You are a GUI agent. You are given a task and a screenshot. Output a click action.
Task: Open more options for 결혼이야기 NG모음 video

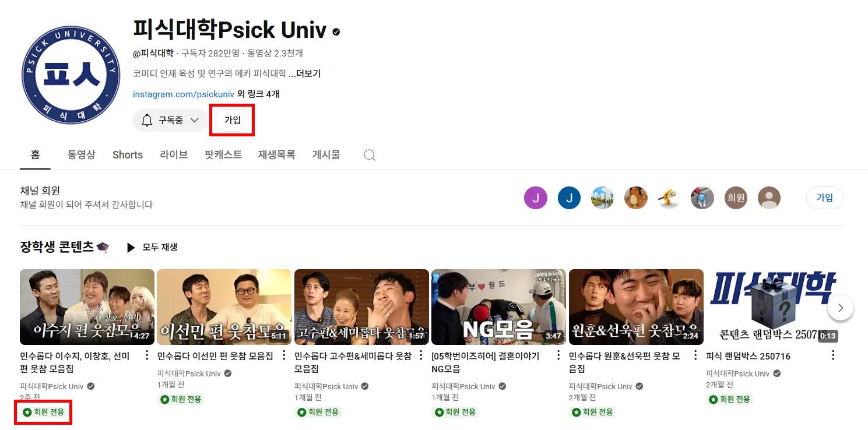click(558, 355)
